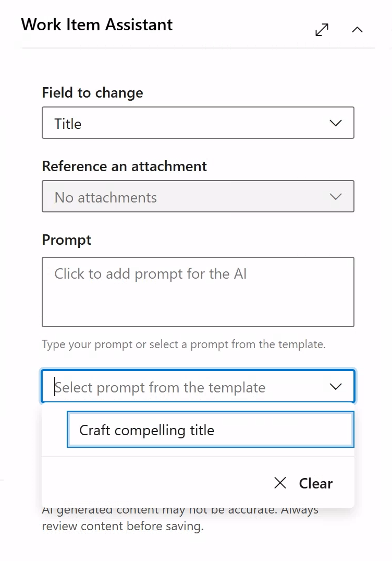392x561 pixels.
Task: Click the Work Item Assistant header
Action: point(96,24)
